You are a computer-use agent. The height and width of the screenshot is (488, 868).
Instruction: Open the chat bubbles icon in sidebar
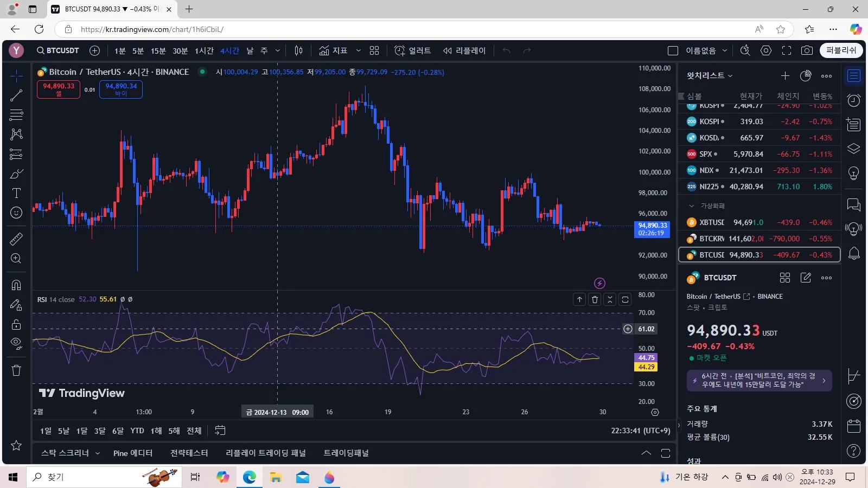click(854, 204)
